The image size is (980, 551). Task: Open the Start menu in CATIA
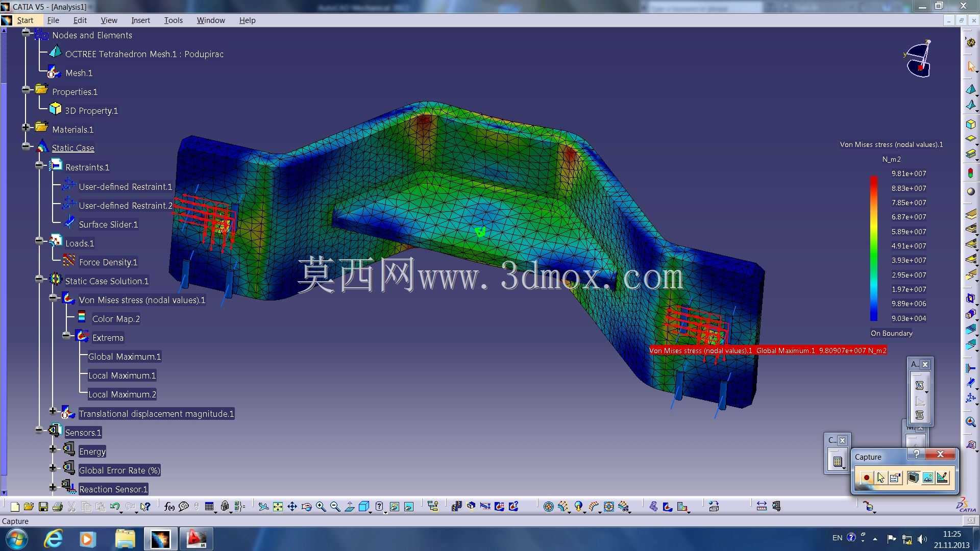pos(25,20)
